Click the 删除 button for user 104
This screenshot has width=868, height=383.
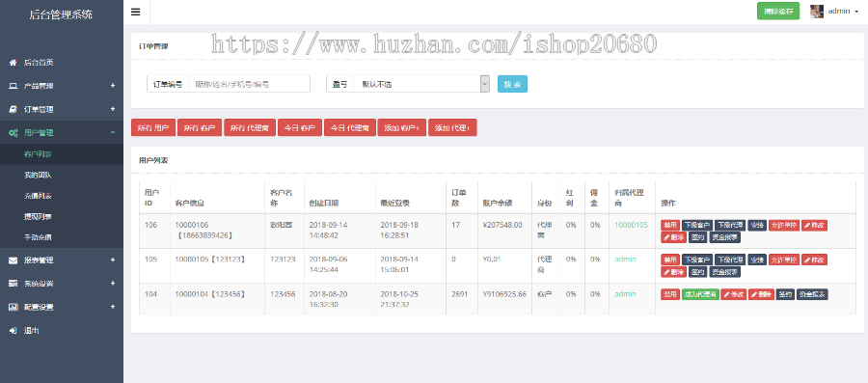point(761,294)
